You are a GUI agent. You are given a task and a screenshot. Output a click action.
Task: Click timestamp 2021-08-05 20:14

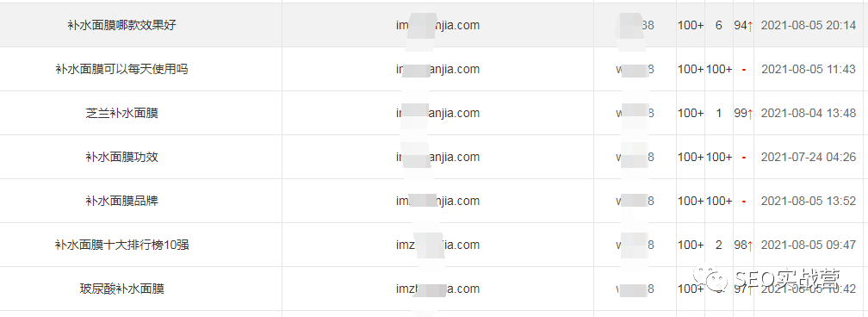pos(809,26)
